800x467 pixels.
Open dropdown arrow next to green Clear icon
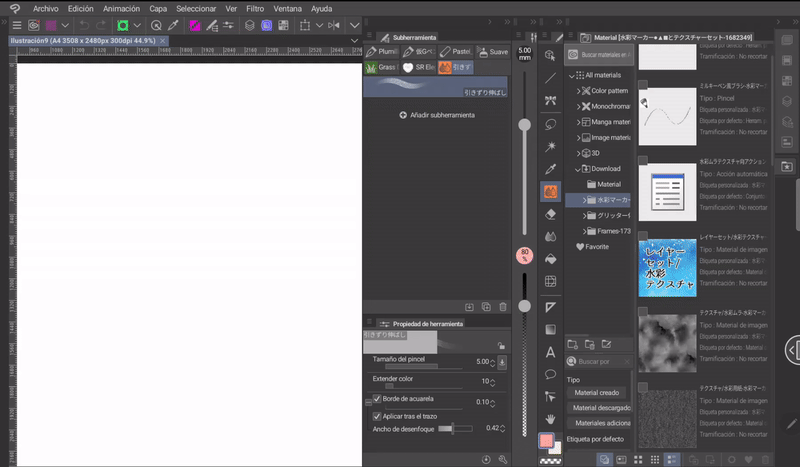pyautogui.click(x=137, y=25)
